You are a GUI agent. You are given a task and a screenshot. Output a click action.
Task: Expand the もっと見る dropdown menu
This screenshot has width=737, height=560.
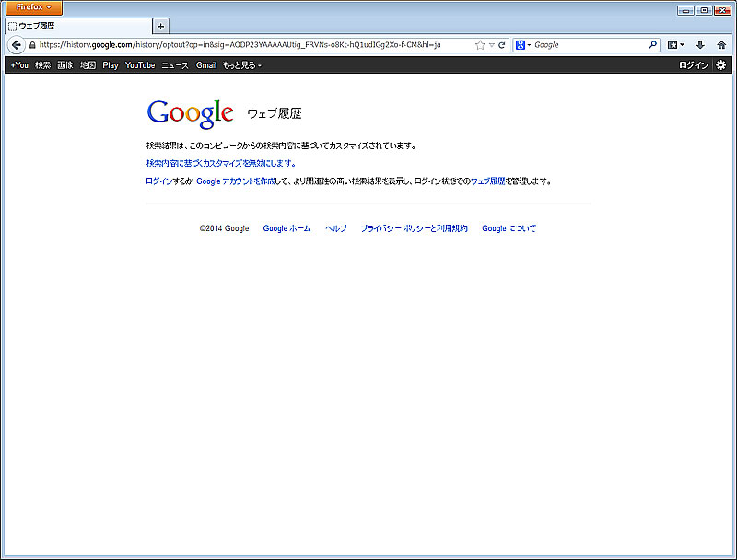pyautogui.click(x=242, y=65)
